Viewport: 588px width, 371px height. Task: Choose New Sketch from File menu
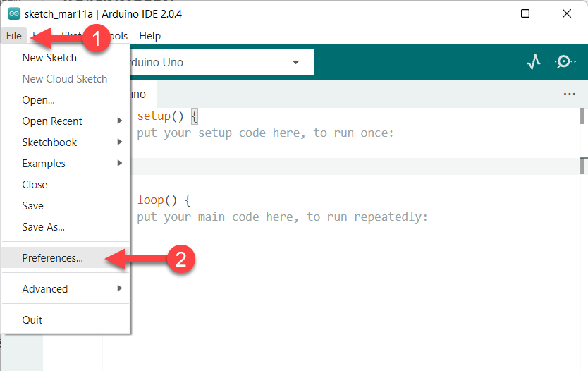pos(66,57)
